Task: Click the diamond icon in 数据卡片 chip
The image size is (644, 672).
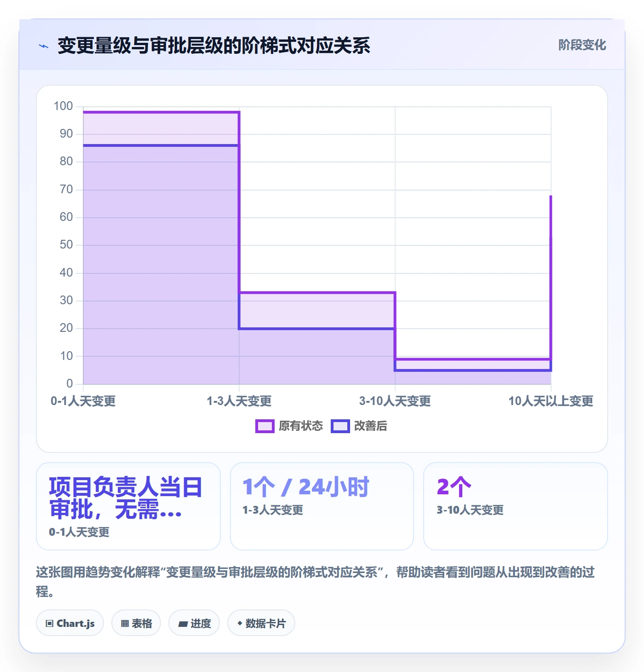Action: (x=240, y=623)
